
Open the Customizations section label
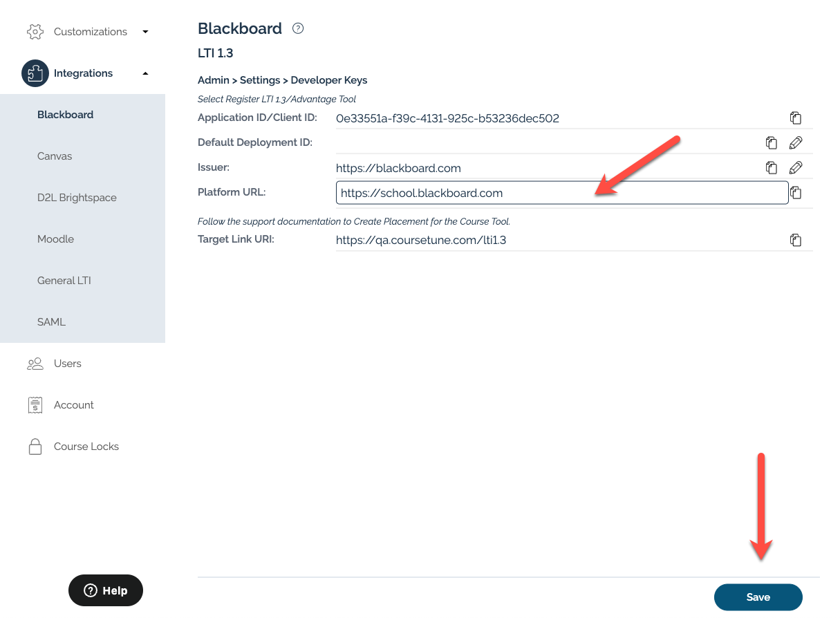pyautogui.click(x=91, y=32)
